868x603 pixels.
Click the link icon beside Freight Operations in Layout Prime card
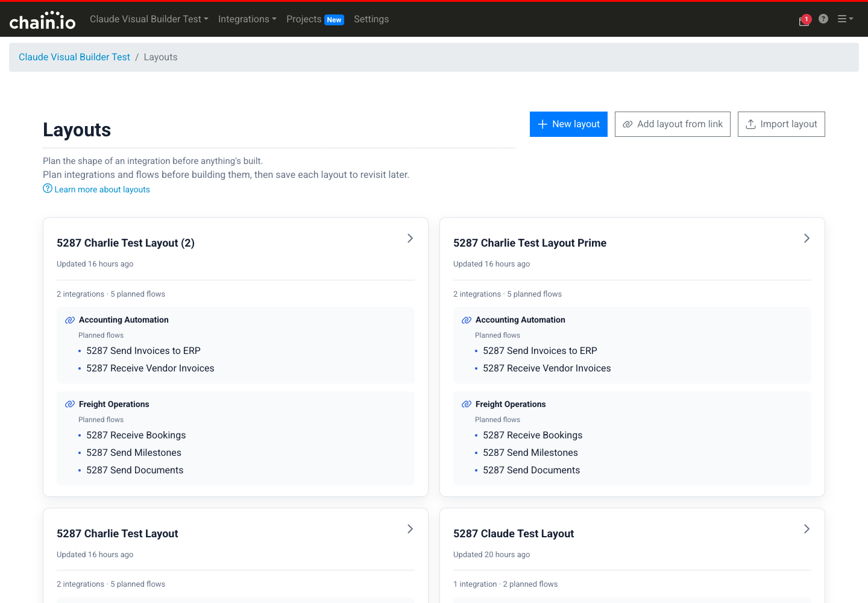coord(467,405)
